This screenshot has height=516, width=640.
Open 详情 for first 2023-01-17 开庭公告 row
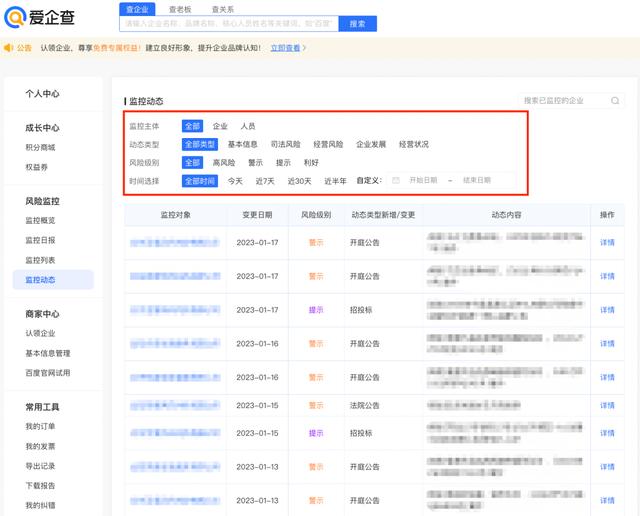pos(607,242)
